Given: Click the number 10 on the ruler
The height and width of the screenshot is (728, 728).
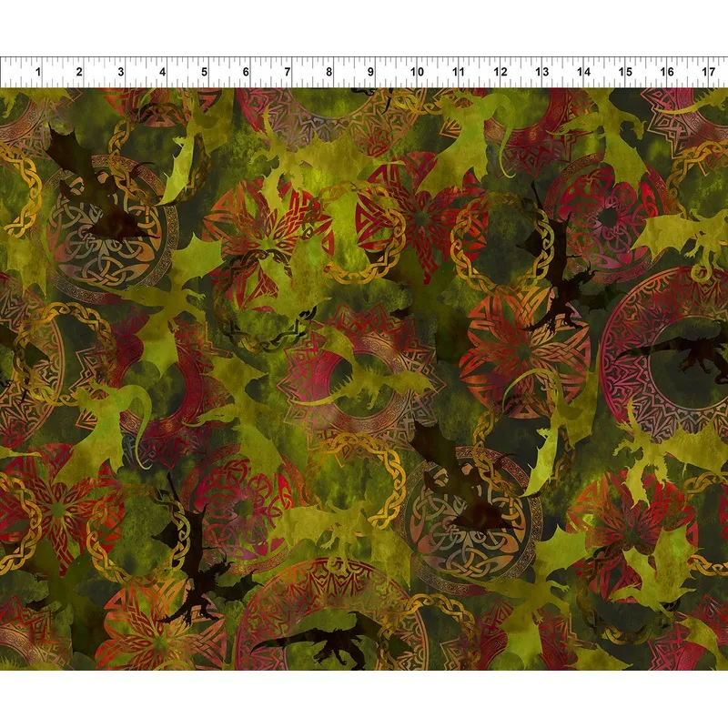Looking at the screenshot, I should coord(417,72).
